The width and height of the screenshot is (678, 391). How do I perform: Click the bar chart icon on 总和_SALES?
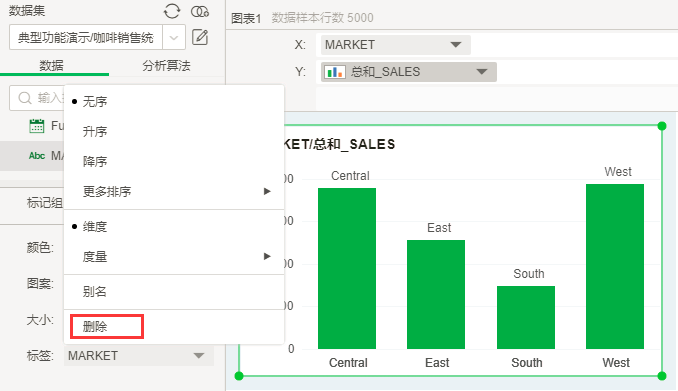(x=335, y=72)
